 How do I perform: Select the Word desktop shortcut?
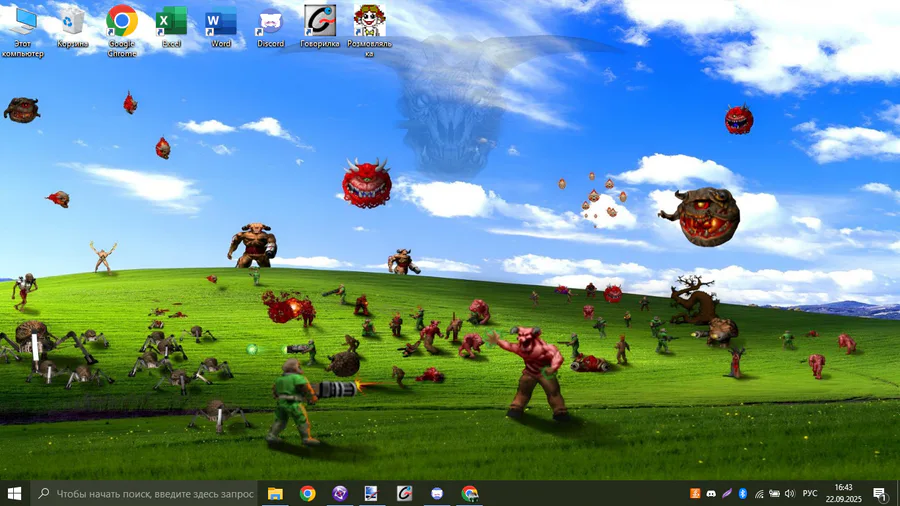221,27
